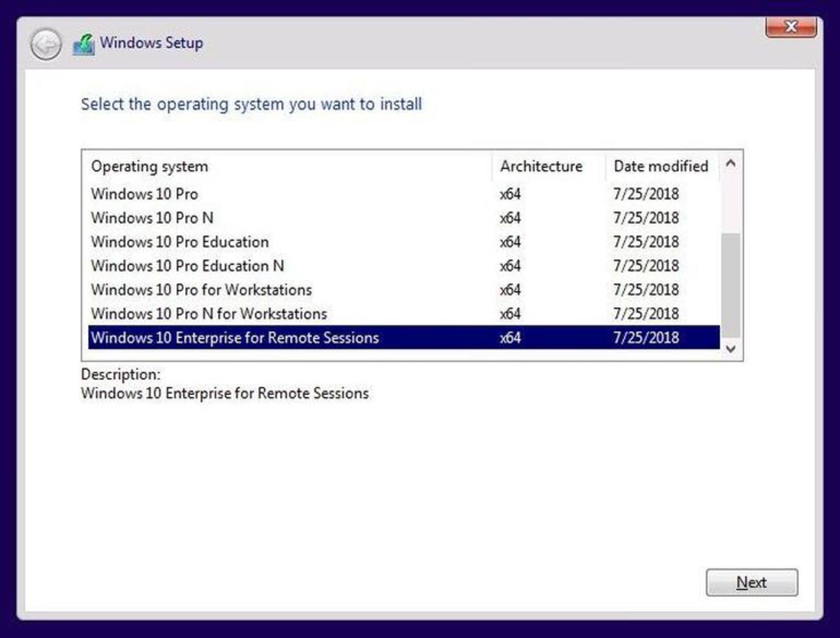
Task: Select the Windows 10 Pro entry
Action: [x=144, y=194]
